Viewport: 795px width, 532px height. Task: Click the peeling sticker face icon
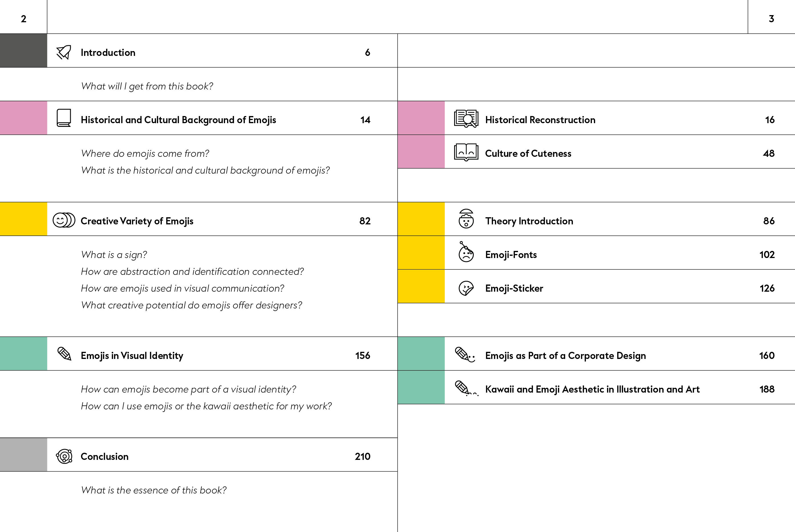click(466, 288)
